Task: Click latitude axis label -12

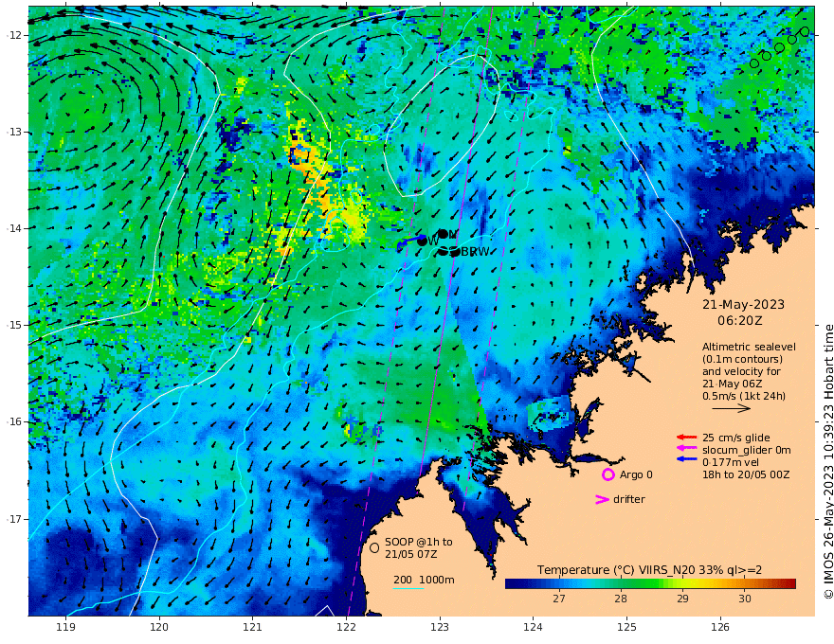Action: pos(14,35)
